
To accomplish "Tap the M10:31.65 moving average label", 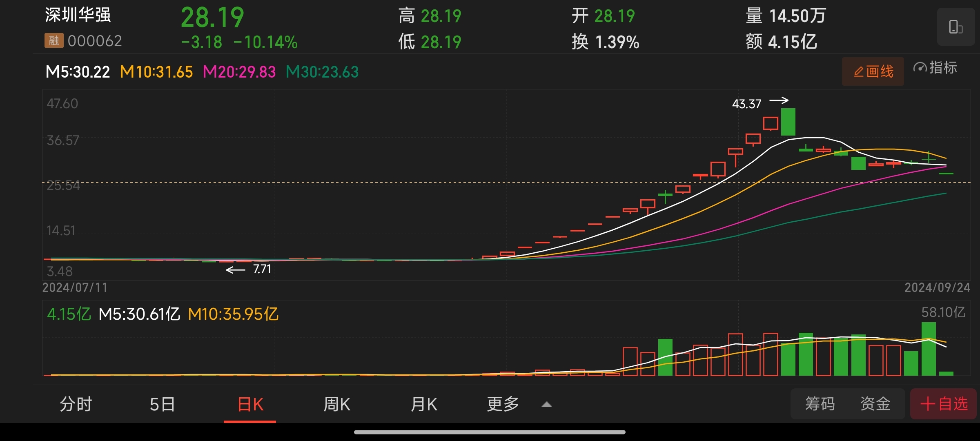I will (156, 72).
